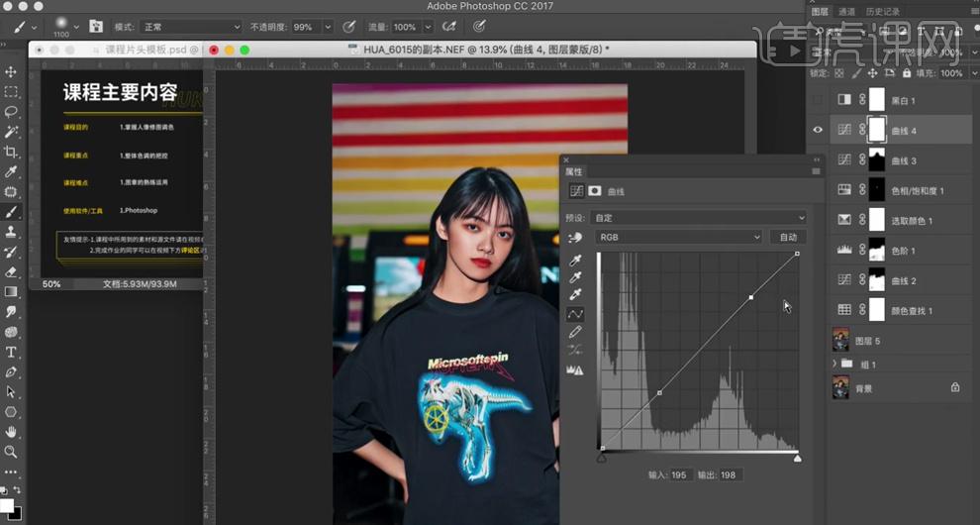The width and height of the screenshot is (980, 525).
Task: Switch to the 图层 tab
Action: click(820, 11)
